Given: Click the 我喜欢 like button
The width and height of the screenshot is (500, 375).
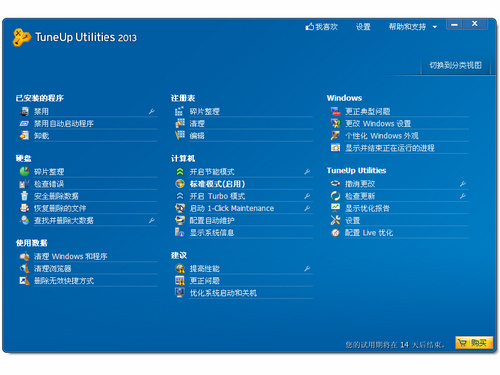Looking at the screenshot, I should (x=322, y=27).
